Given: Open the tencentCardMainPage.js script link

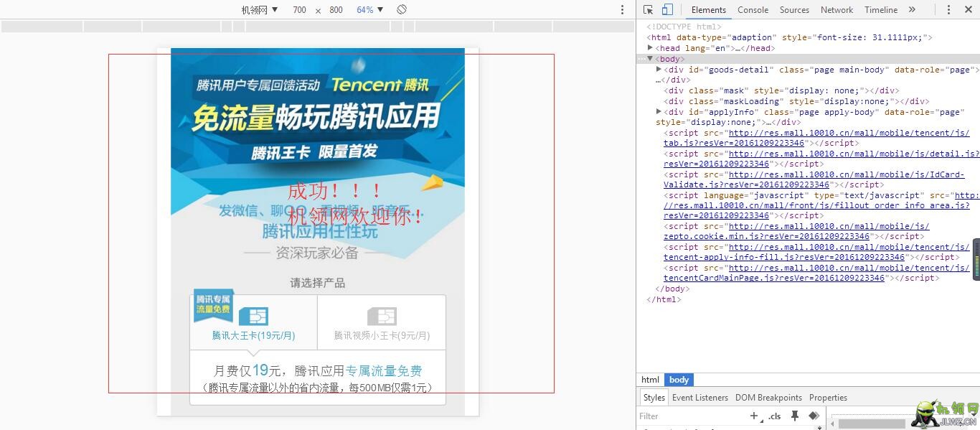Looking at the screenshot, I should point(816,273).
